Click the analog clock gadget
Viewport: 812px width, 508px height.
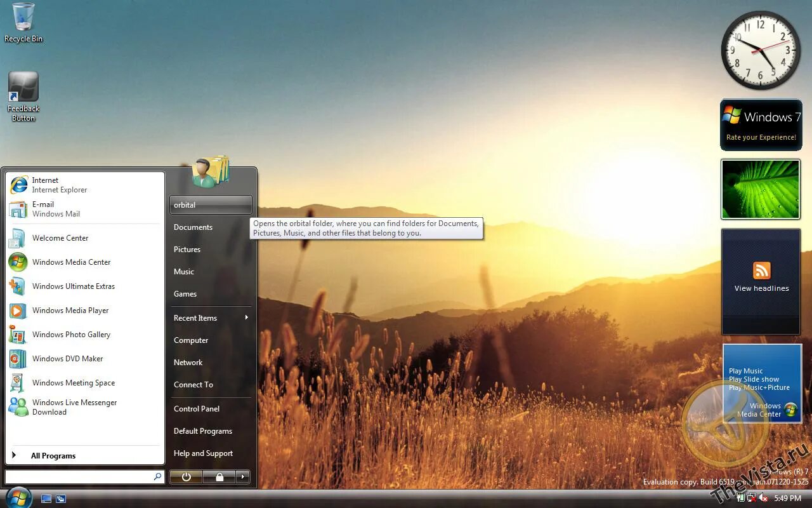(761, 50)
